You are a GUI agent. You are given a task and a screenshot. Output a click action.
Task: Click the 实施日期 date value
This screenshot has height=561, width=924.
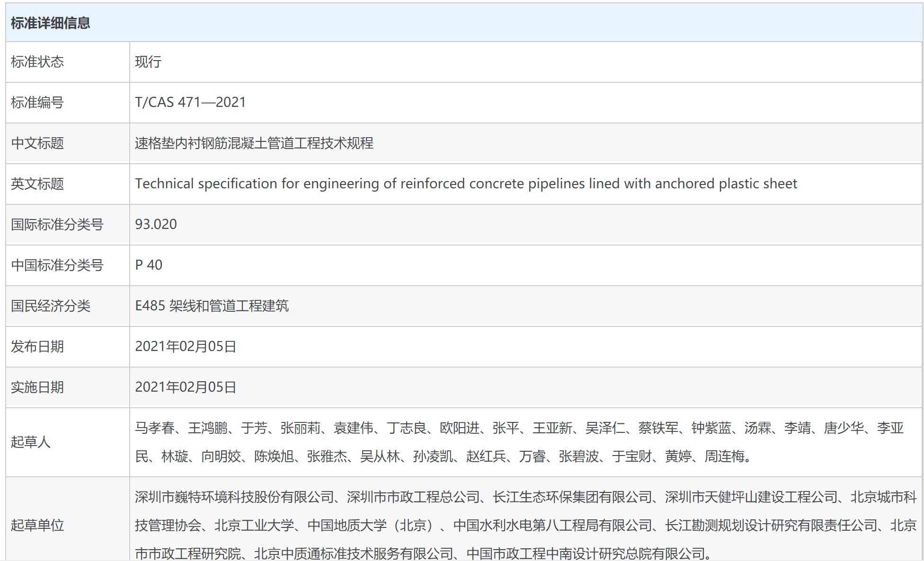[x=186, y=387]
